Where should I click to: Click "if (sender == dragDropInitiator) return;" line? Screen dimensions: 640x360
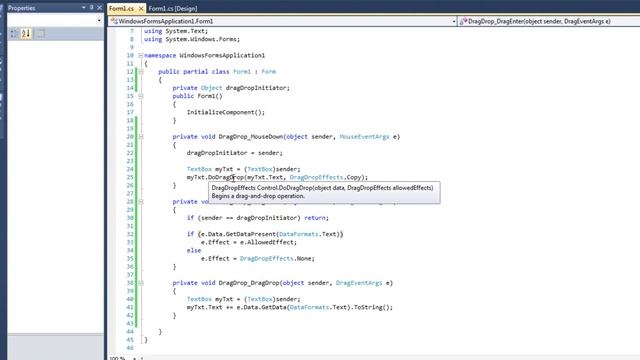click(258, 218)
